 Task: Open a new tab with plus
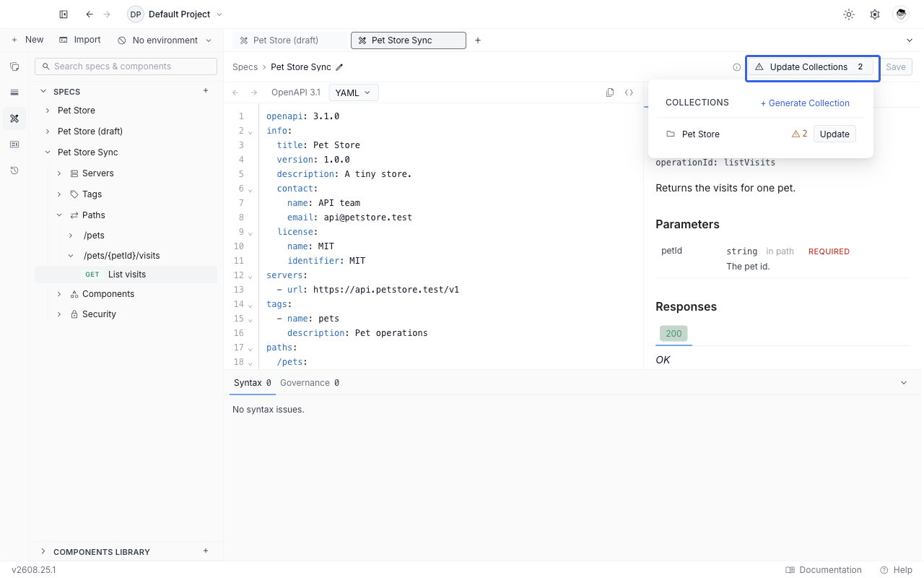coord(478,40)
